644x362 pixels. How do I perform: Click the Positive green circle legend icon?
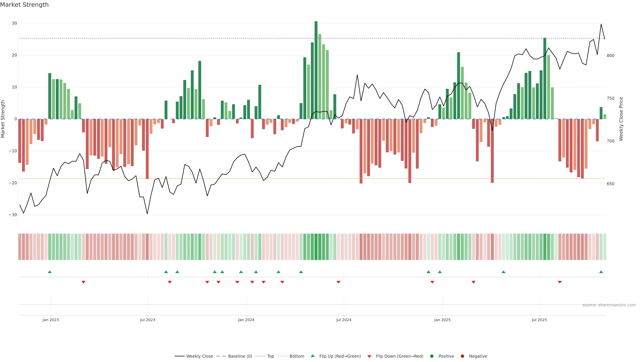pos(432,356)
